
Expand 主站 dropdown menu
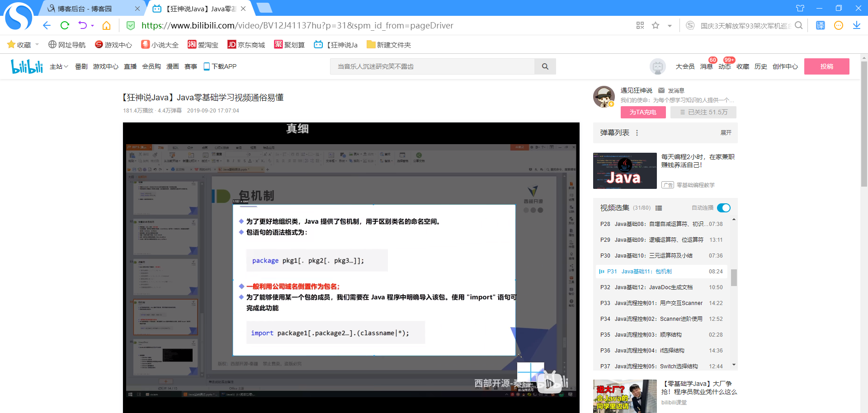(x=59, y=66)
